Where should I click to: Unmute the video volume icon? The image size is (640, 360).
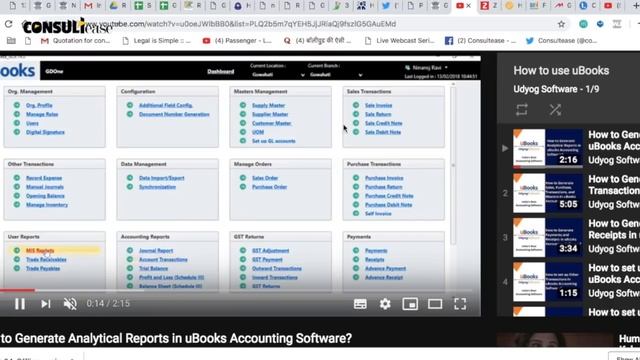(70, 304)
